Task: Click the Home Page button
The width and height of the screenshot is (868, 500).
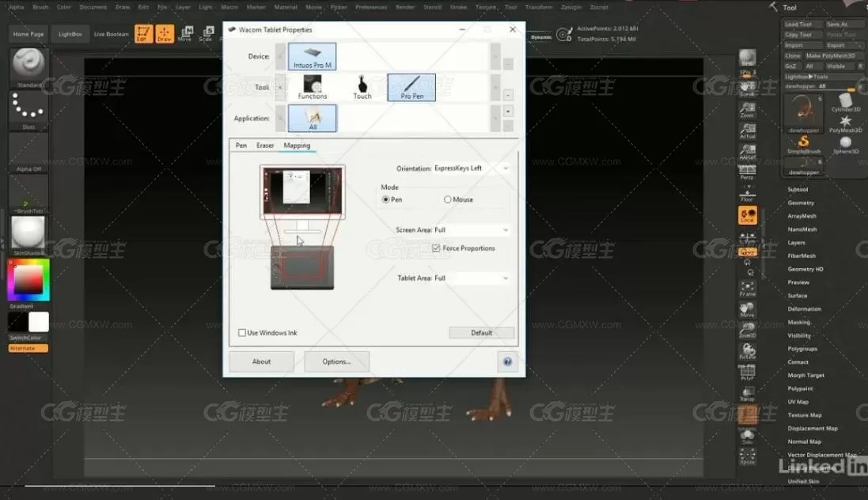Action: (28, 34)
